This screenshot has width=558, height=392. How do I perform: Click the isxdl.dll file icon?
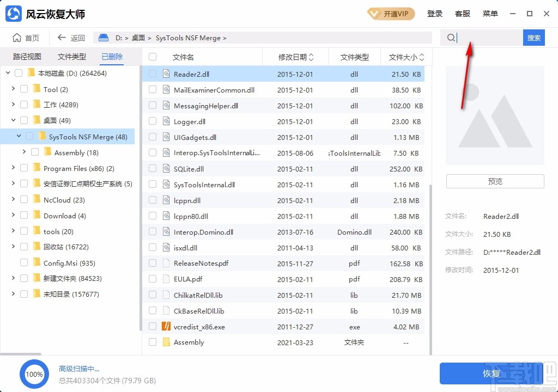point(166,248)
